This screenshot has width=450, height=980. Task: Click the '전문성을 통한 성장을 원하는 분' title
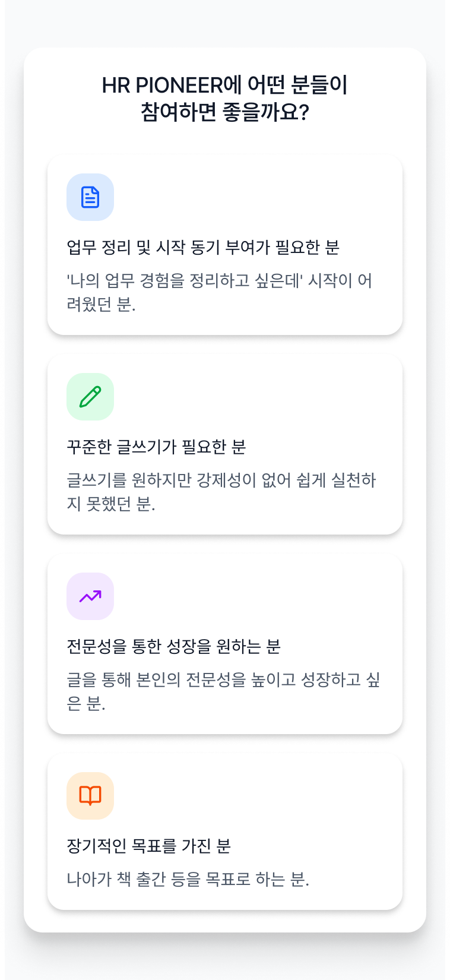pos(173,646)
